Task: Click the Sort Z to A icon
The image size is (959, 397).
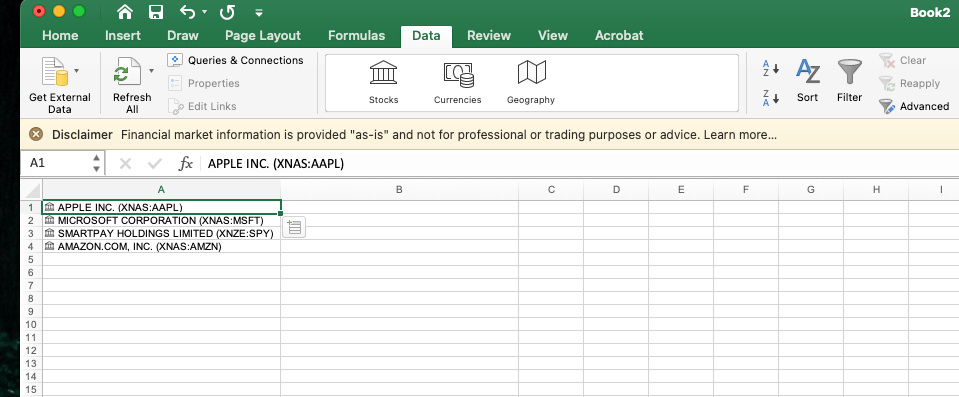Action: [771, 98]
